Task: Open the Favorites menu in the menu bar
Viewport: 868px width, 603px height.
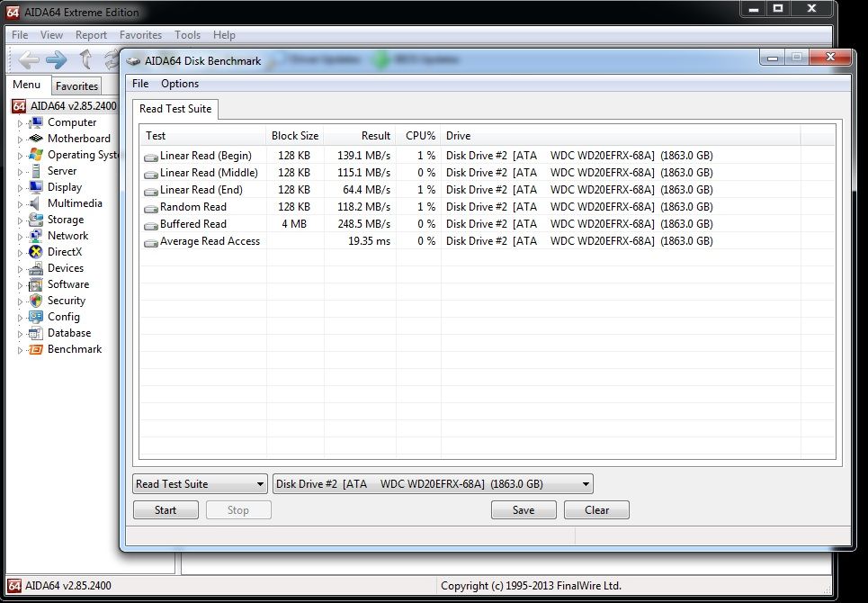Action: pos(140,35)
